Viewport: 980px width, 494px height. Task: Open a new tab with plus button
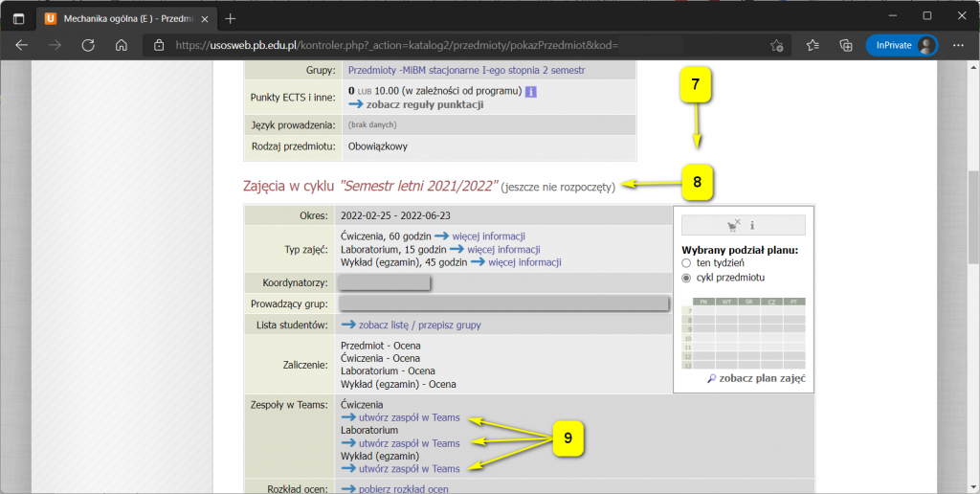point(230,19)
